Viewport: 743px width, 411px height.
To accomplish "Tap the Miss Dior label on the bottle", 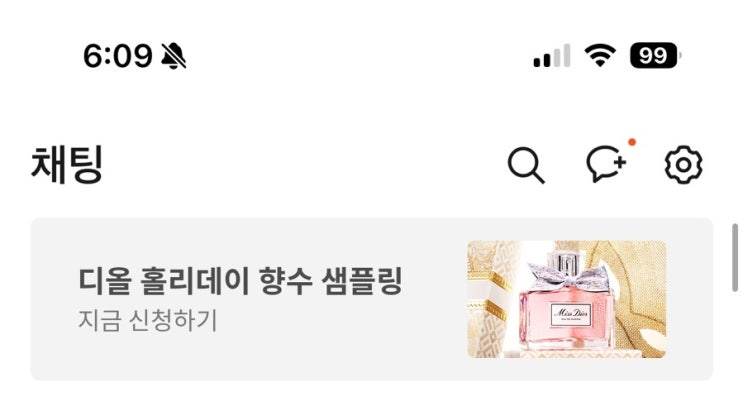I will click(x=571, y=314).
